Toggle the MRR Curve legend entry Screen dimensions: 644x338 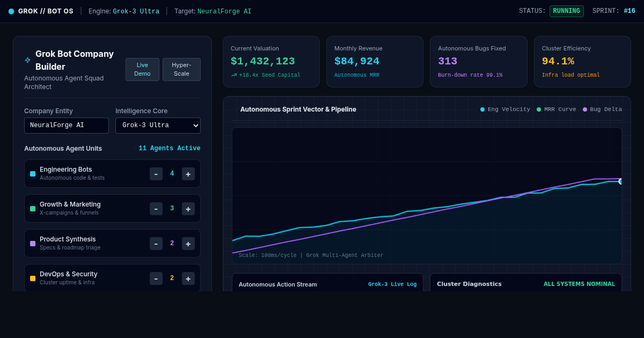pos(557,109)
